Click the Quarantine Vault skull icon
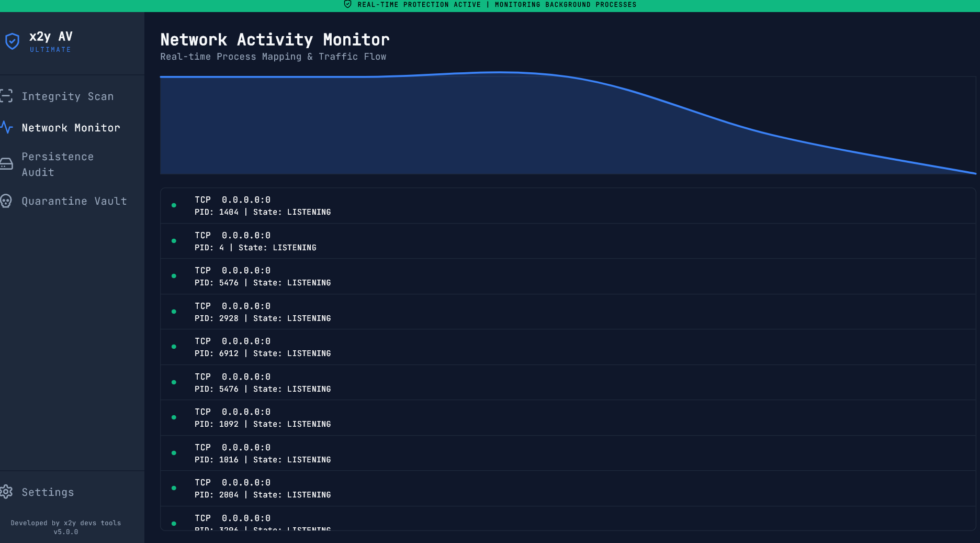 (7, 201)
